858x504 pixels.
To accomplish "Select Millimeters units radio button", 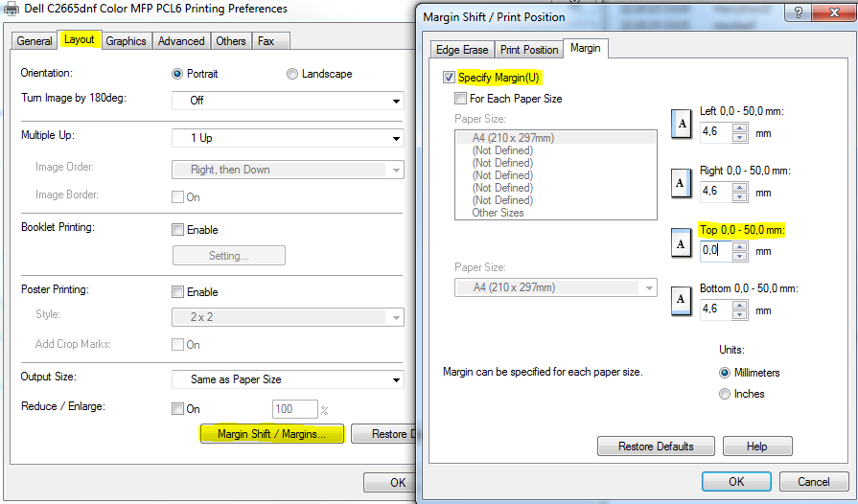I will [x=725, y=373].
